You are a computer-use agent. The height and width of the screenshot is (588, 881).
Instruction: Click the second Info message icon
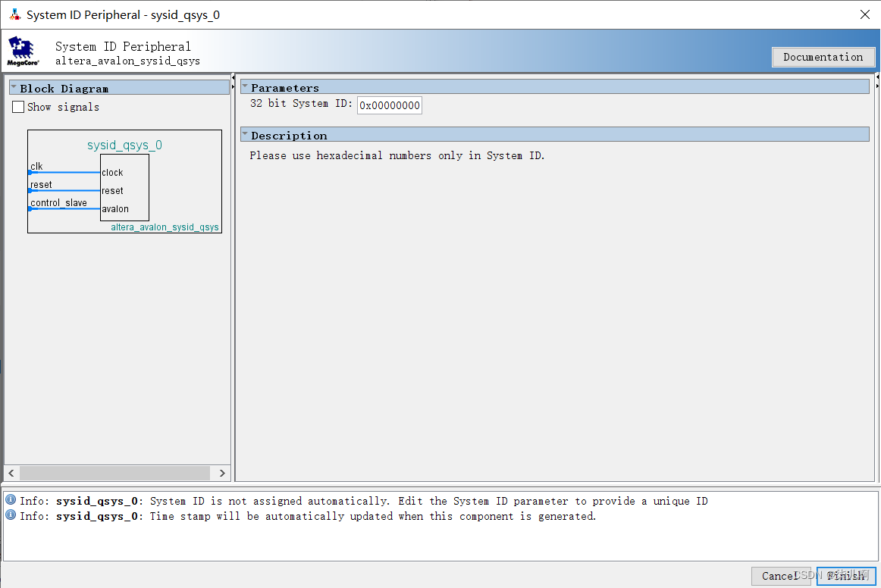pos(10,514)
